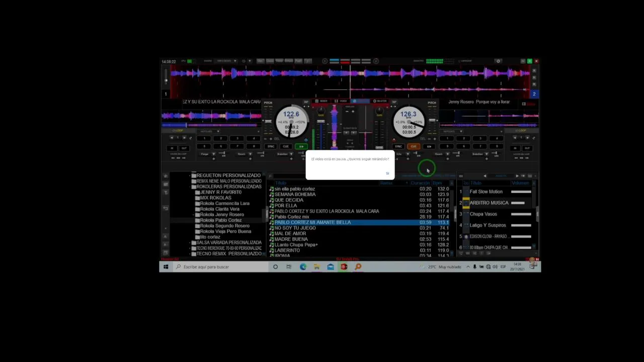This screenshot has width=644, height=362.
Task: Open left deck Flanger effect dropdown
Action: point(213,154)
